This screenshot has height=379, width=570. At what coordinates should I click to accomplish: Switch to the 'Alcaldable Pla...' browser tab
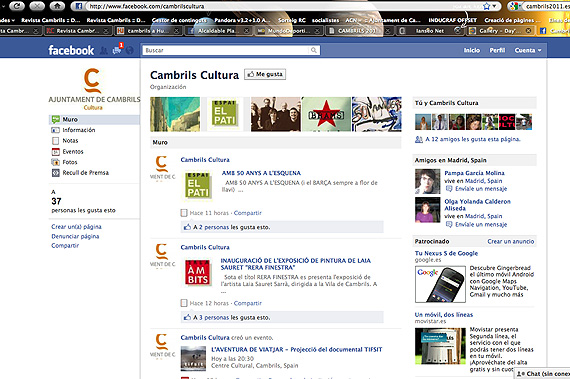(218, 31)
